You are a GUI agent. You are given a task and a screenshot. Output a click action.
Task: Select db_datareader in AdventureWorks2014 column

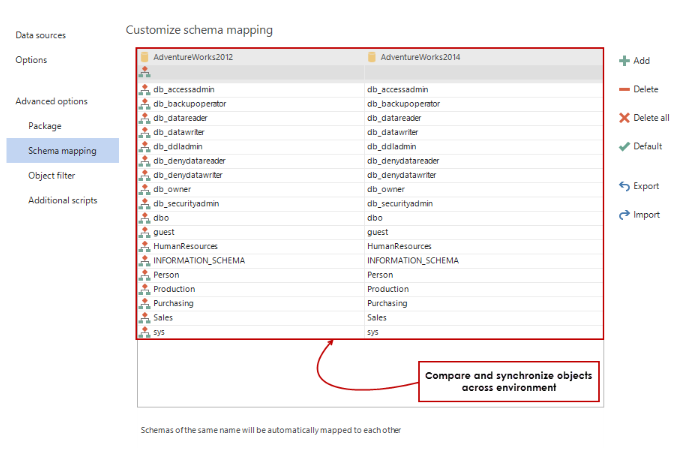tap(394, 118)
